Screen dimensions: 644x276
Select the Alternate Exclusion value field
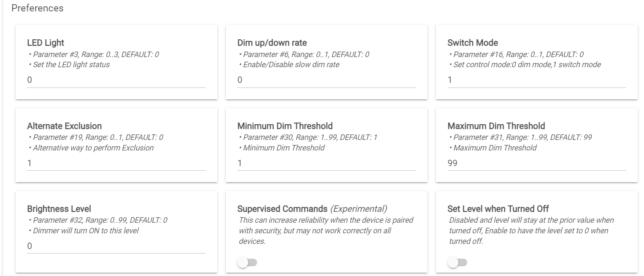coord(116,163)
